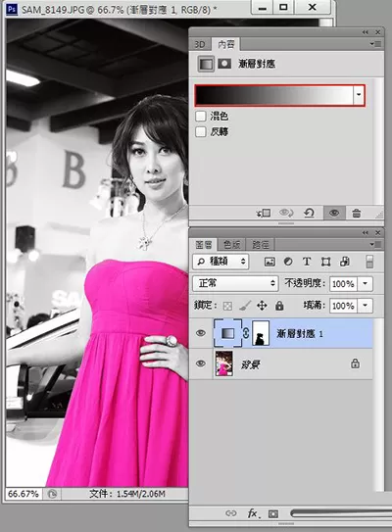Open 填滿 fill slider arrow
The width and height of the screenshot is (392, 532).
coord(366,306)
